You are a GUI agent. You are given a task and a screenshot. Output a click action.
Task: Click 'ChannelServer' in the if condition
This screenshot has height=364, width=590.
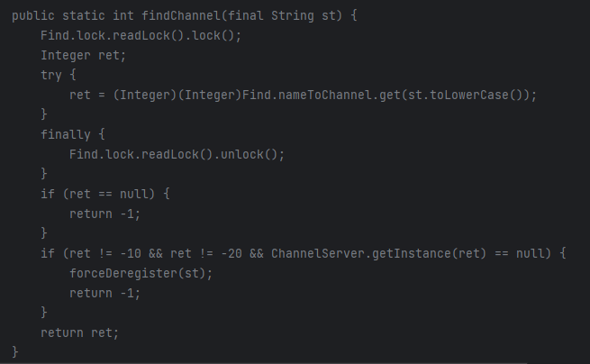(x=318, y=254)
